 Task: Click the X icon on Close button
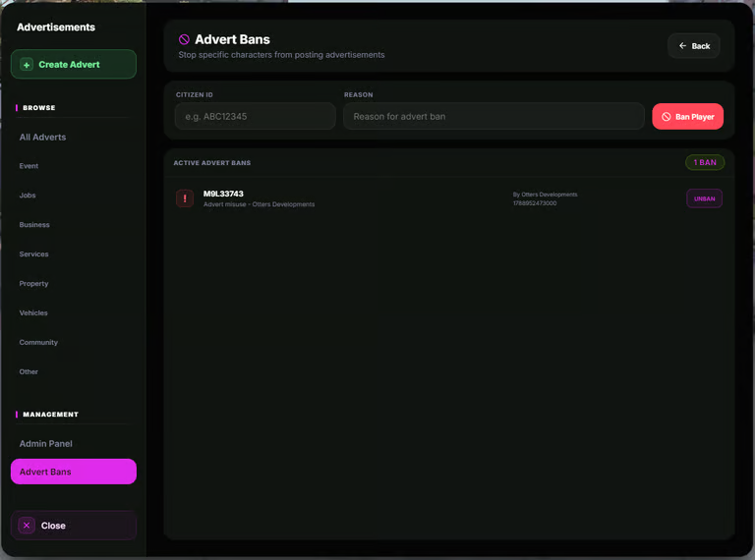(27, 526)
